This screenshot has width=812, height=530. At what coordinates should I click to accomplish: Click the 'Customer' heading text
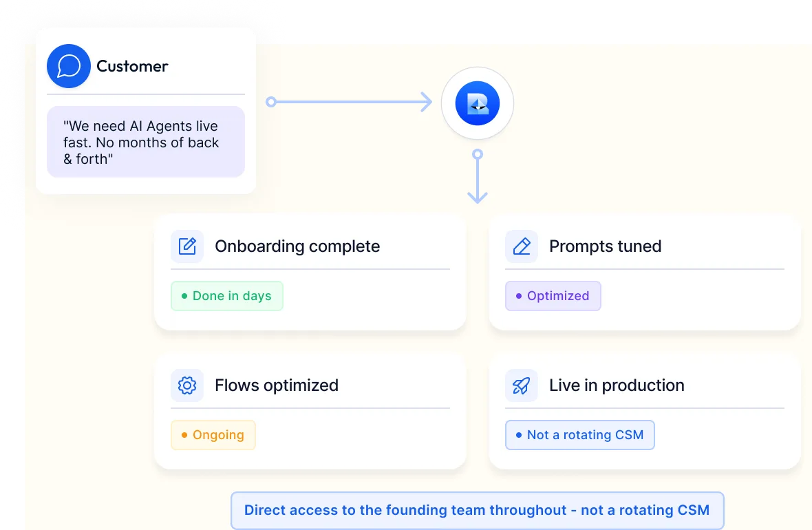point(132,66)
